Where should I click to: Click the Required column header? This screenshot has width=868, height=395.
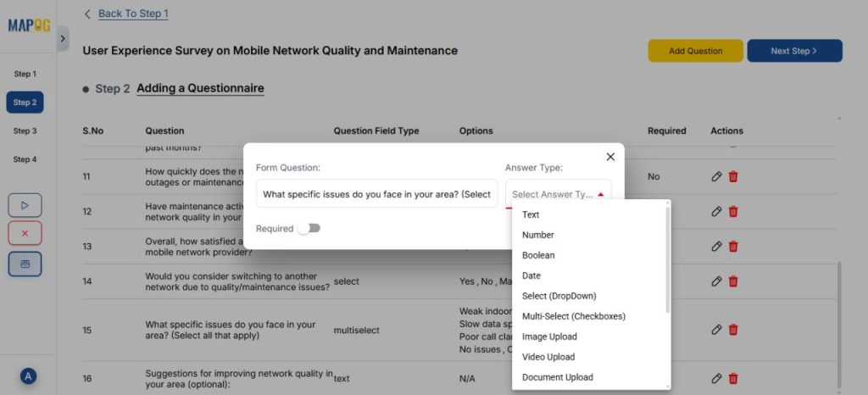pos(667,131)
